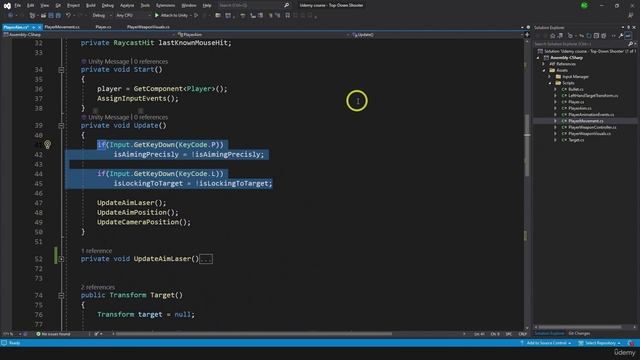The width and height of the screenshot is (640, 360).
Task: Click the Solution Explorer Home icon
Action: click(553, 36)
